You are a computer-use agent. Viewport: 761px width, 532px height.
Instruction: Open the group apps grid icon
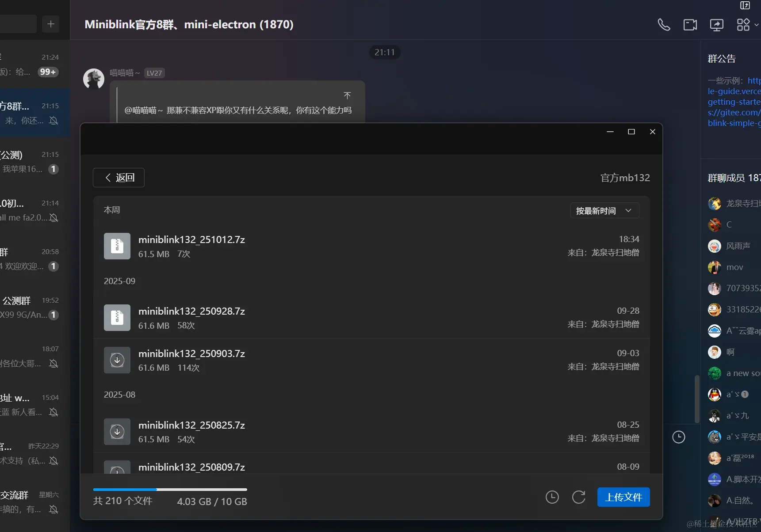click(x=743, y=25)
